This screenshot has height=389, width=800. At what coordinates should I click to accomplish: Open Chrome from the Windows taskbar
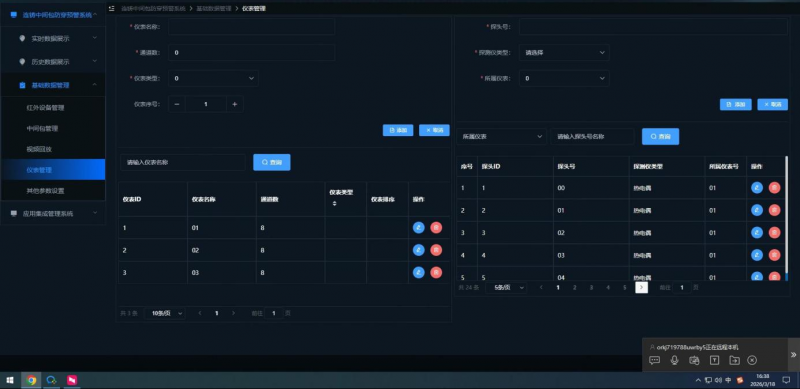(31, 380)
